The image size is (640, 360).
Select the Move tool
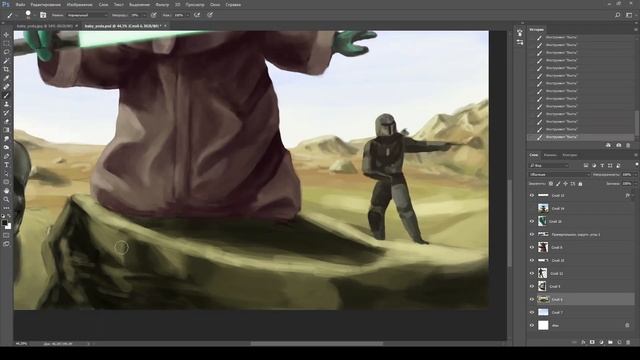(6, 35)
